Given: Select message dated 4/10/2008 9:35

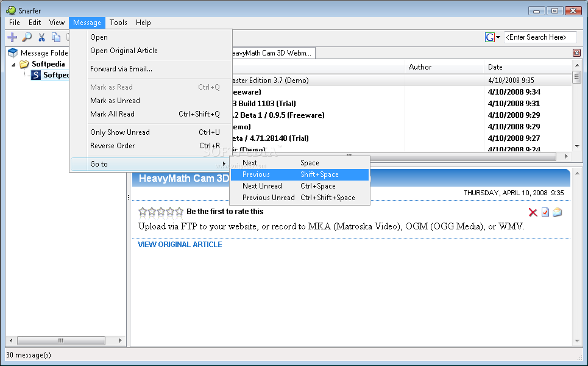Looking at the screenshot, I should (402, 81).
